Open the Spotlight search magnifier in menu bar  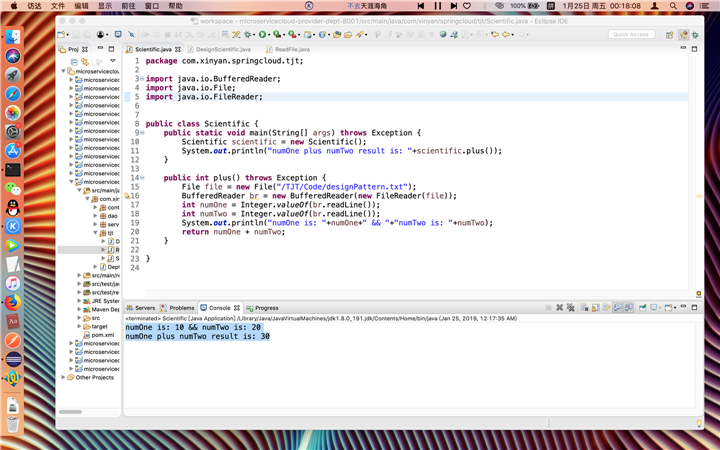[673, 6]
